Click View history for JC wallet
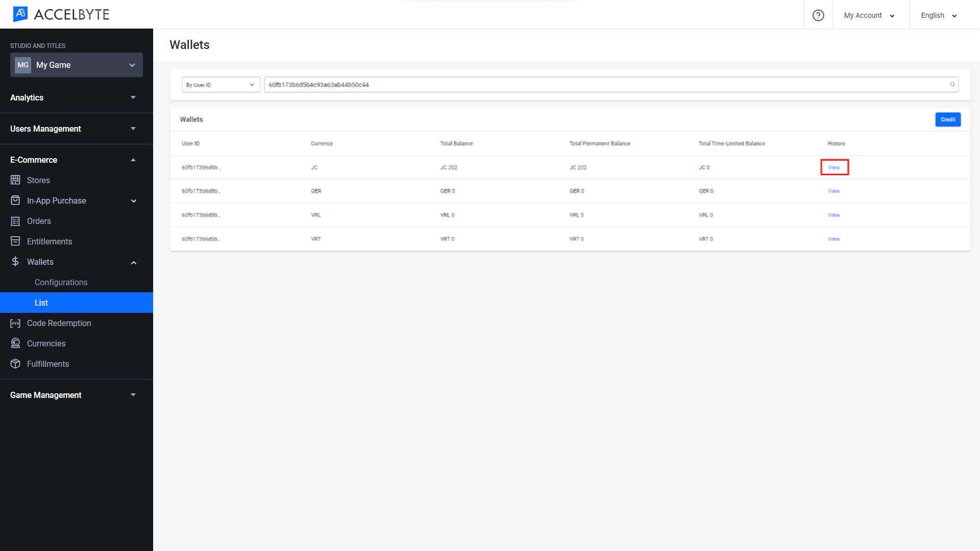This screenshot has height=551, width=980. [834, 167]
